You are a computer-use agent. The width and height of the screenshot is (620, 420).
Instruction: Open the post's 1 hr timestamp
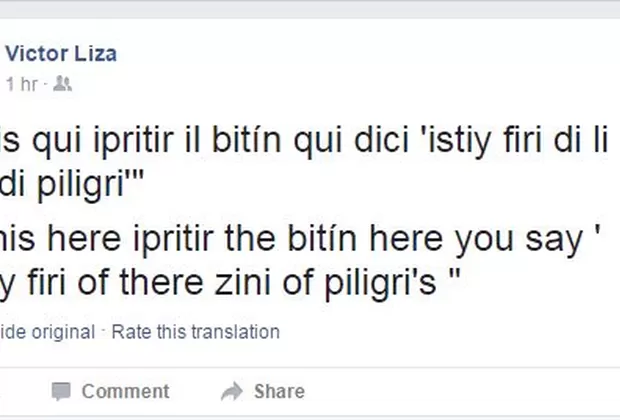tap(20, 84)
